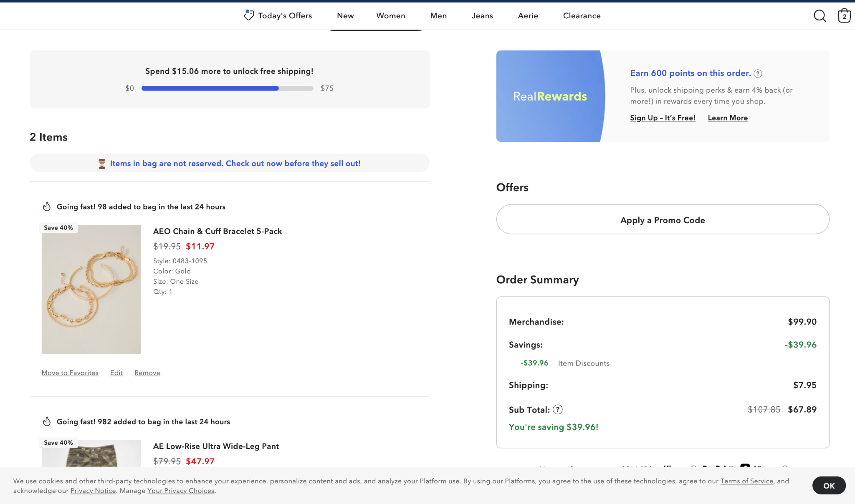
Task: Click the Item Discounts line
Action: [565, 363]
